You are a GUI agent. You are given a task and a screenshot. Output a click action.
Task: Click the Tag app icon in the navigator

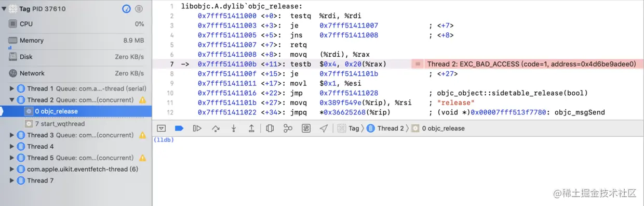coord(12,9)
